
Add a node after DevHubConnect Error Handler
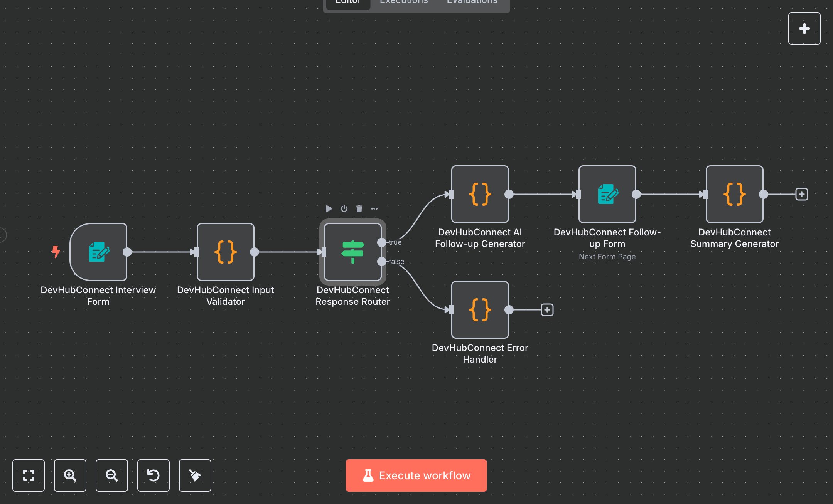click(x=547, y=310)
